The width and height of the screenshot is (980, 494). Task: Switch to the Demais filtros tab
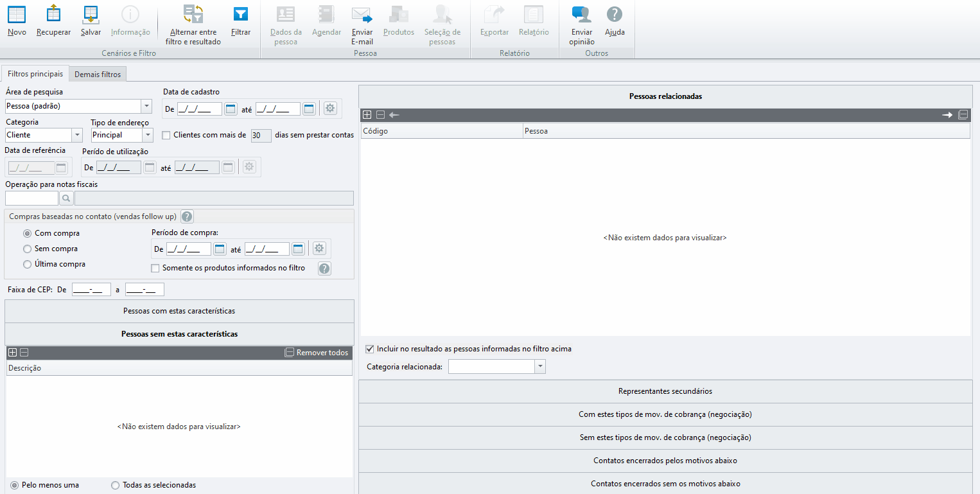click(98, 75)
